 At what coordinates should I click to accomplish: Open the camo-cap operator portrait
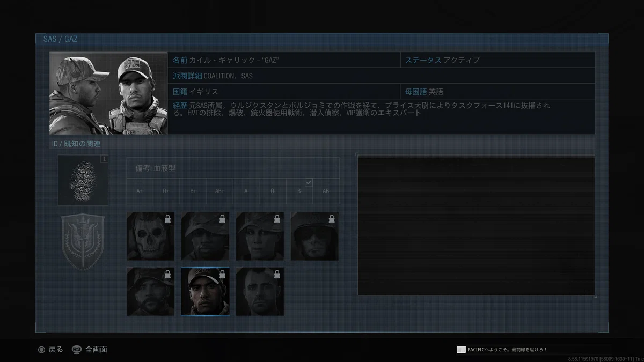205,236
